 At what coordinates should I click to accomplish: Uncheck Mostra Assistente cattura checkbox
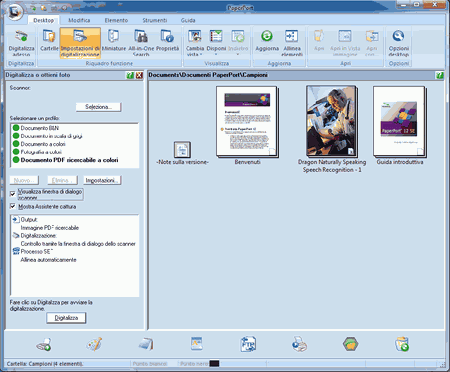tap(13, 206)
